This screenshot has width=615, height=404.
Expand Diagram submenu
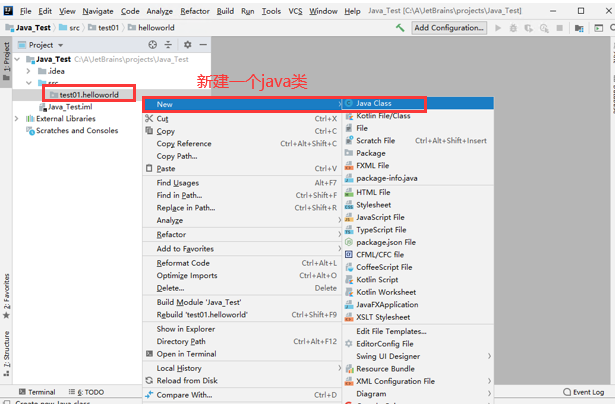pyautogui.click(x=418, y=394)
